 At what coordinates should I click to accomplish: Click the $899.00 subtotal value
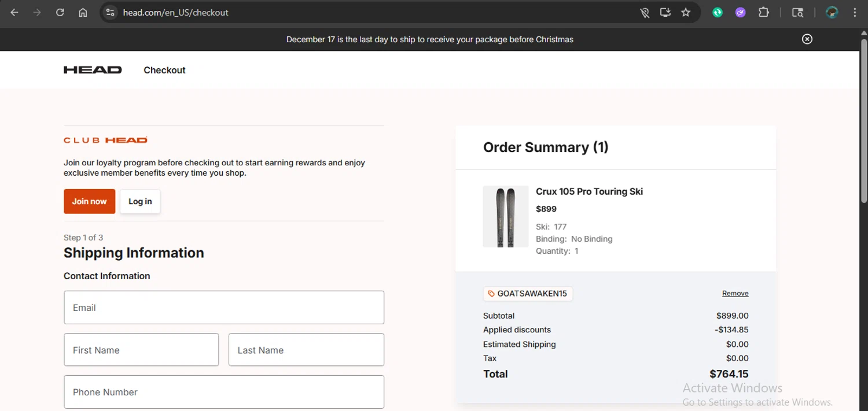pyautogui.click(x=732, y=316)
